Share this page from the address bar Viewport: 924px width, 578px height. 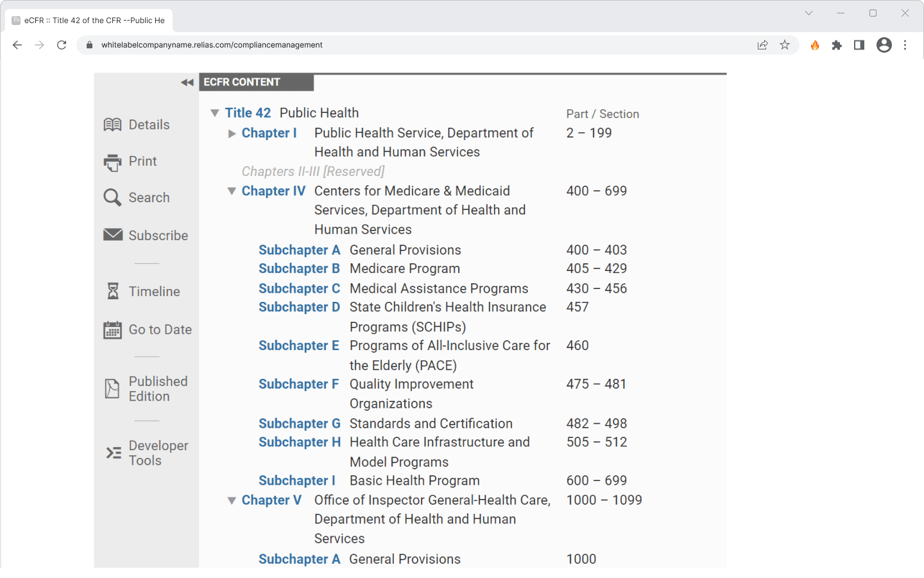tap(762, 45)
